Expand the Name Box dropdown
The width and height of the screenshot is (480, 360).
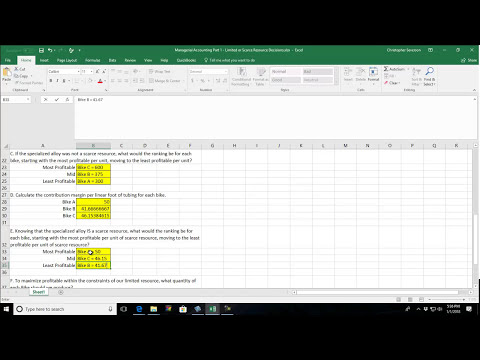(x=28, y=99)
